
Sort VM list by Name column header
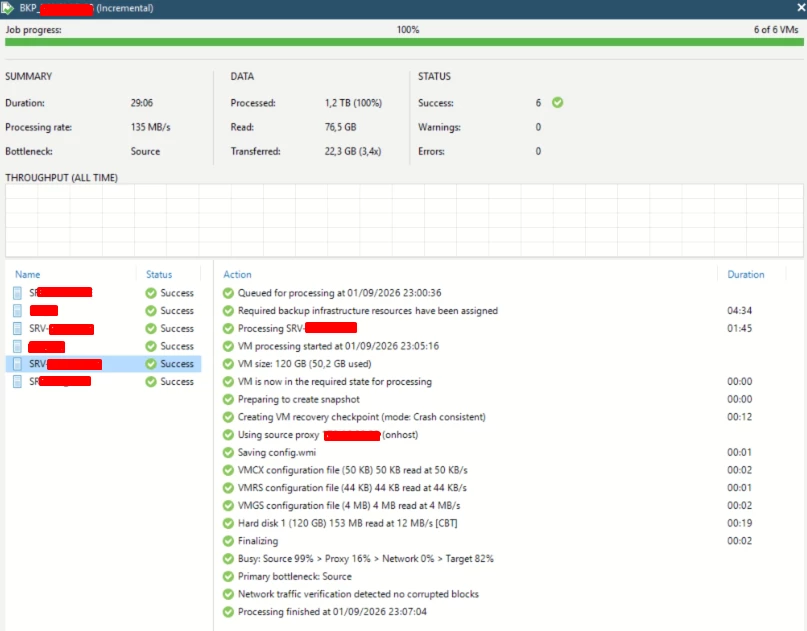[27, 274]
